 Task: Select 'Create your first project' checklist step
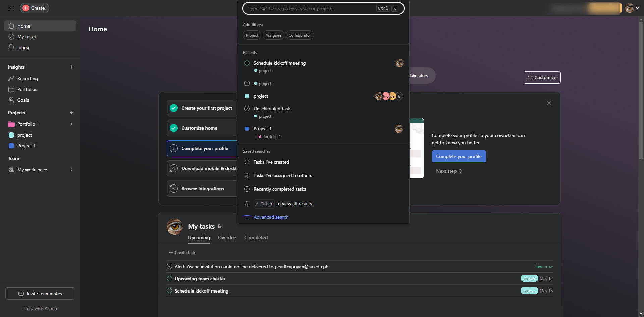coord(202,108)
